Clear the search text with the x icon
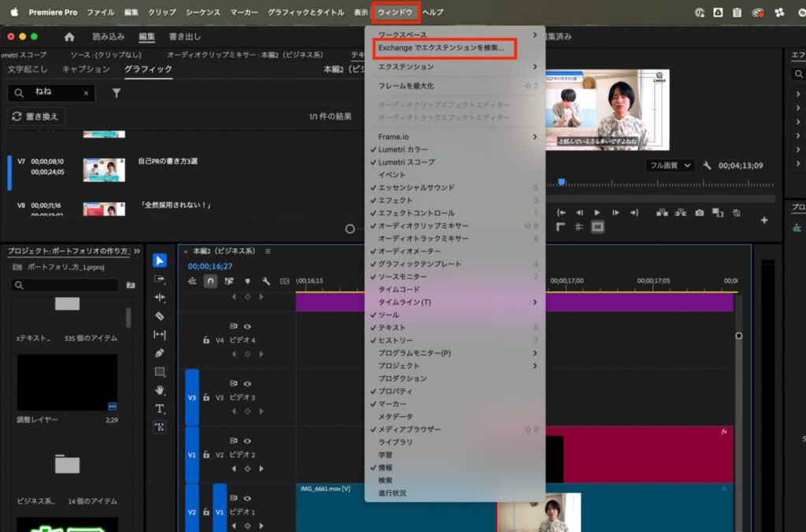This screenshot has width=806, height=532. 86,93
